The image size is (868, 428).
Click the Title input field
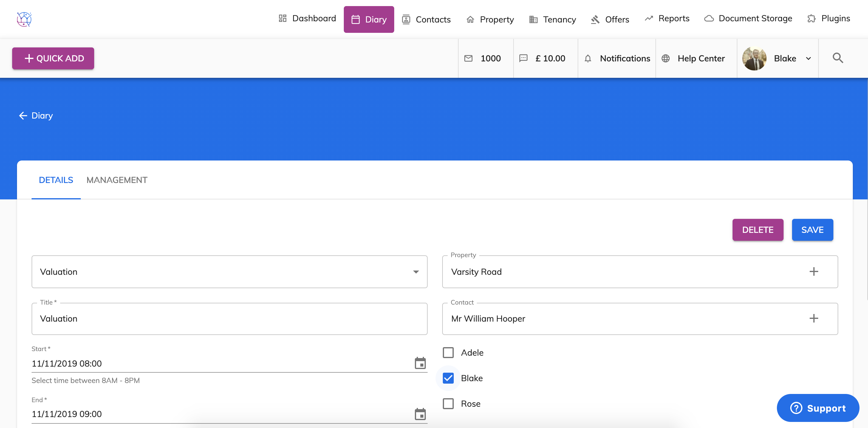pyautogui.click(x=229, y=319)
